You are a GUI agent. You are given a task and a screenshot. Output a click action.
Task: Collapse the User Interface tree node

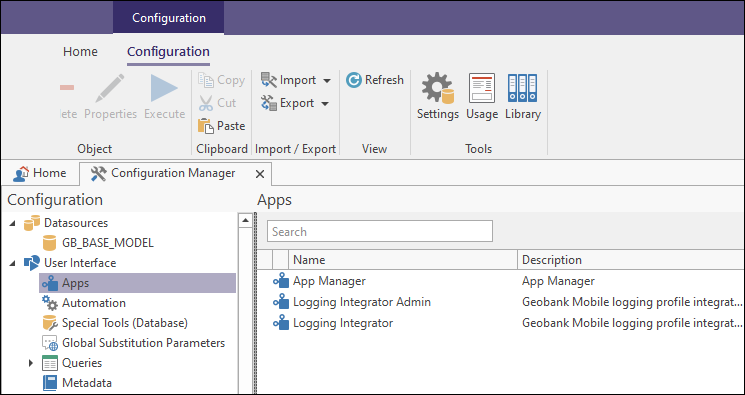[x=12, y=263]
